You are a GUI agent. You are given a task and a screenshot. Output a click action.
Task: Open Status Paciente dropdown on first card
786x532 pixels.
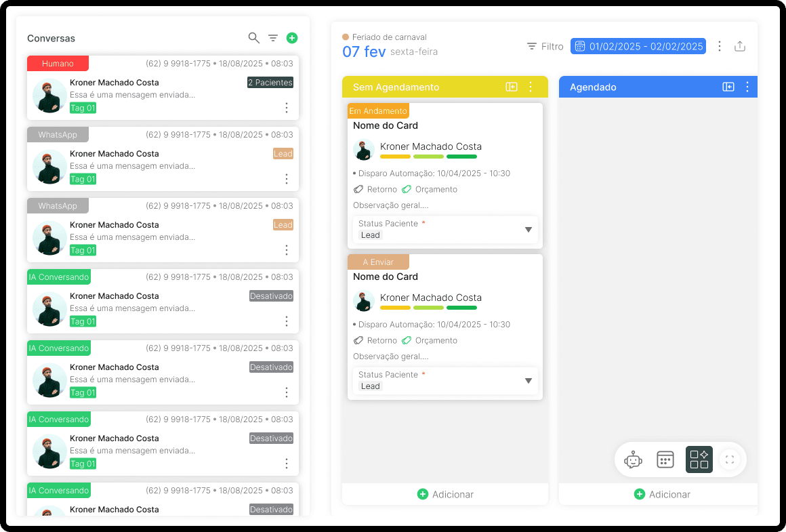[529, 229]
